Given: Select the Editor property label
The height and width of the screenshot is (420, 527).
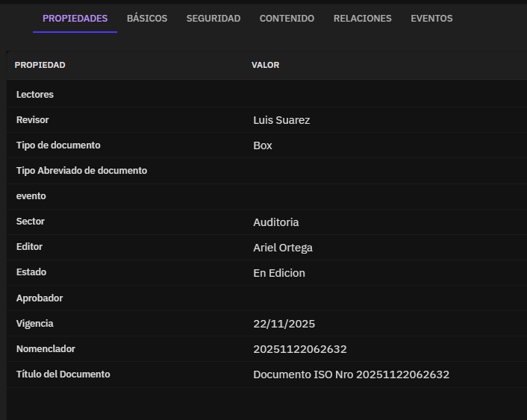Looking at the screenshot, I should coord(29,247).
